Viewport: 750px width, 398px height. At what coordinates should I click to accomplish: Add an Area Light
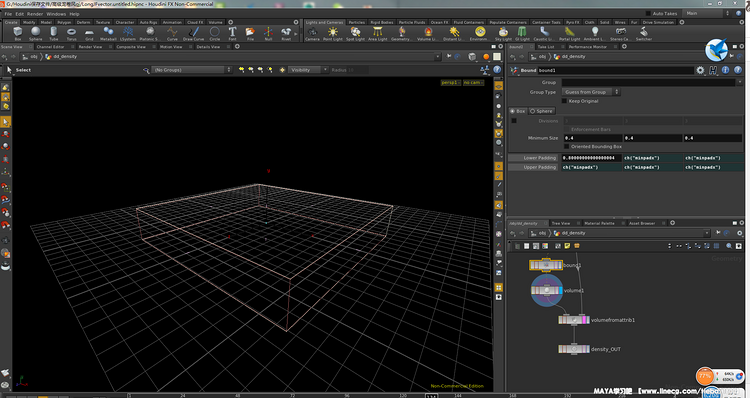click(378, 33)
